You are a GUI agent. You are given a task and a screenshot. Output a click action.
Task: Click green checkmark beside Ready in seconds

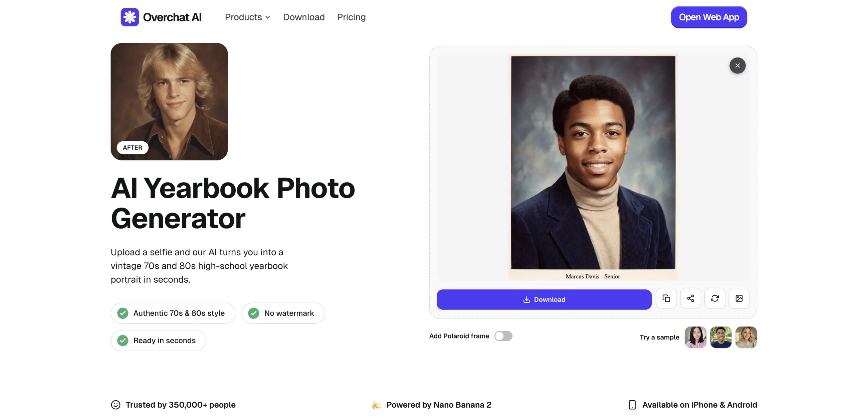123,340
